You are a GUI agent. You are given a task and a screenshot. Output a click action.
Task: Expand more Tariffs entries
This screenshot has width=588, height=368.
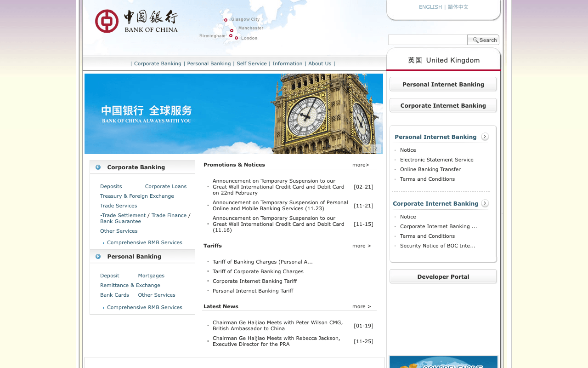[361, 245]
